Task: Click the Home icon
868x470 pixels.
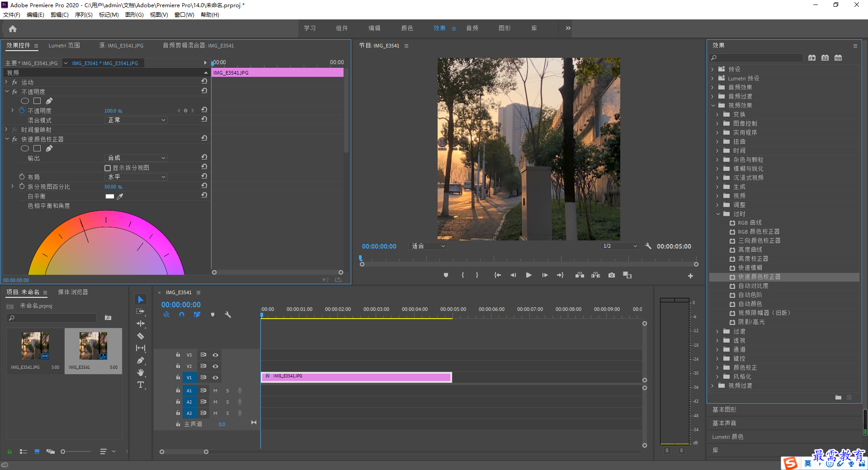Action: click(13, 28)
